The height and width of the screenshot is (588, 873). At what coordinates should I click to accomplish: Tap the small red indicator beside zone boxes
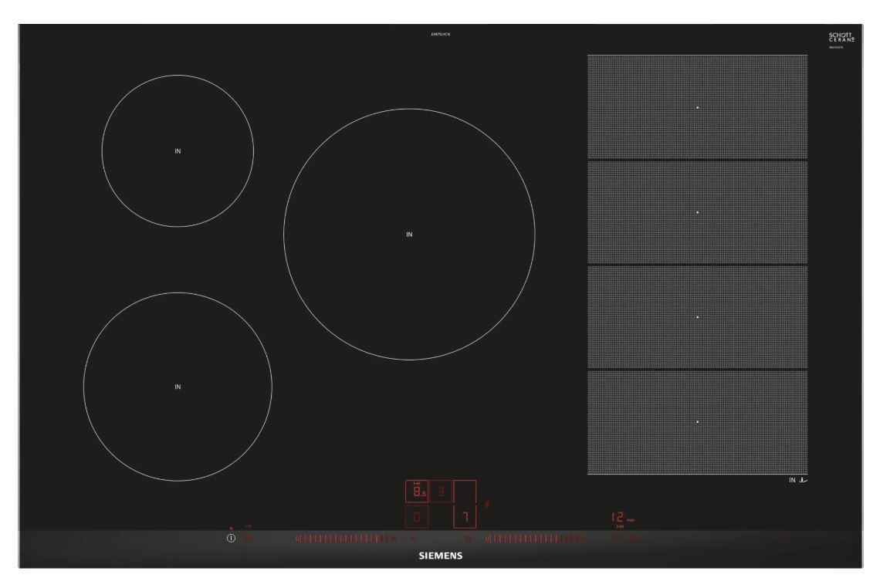click(x=487, y=505)
